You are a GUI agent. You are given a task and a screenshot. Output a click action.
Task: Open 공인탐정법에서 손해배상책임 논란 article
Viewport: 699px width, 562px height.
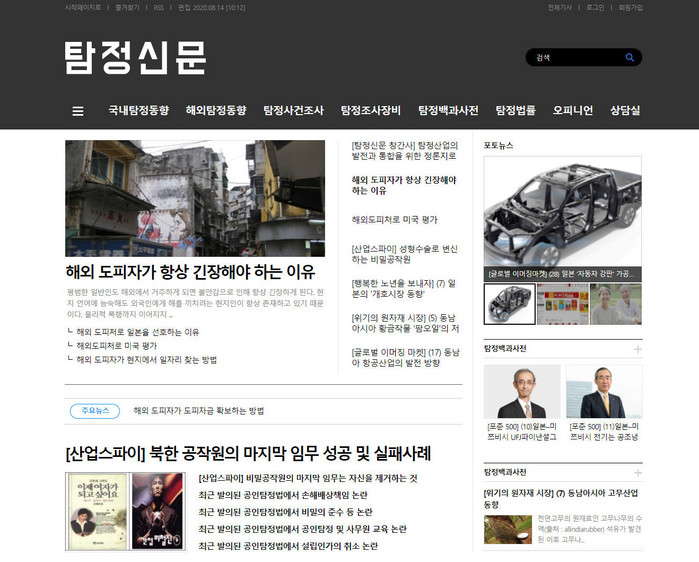click(x=283, y=495)
